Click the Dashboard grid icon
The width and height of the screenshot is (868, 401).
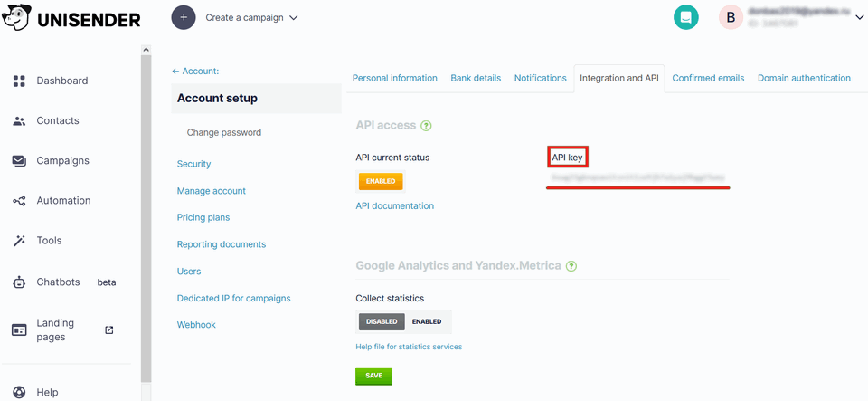pyautogui.click(x=19, y=81)
